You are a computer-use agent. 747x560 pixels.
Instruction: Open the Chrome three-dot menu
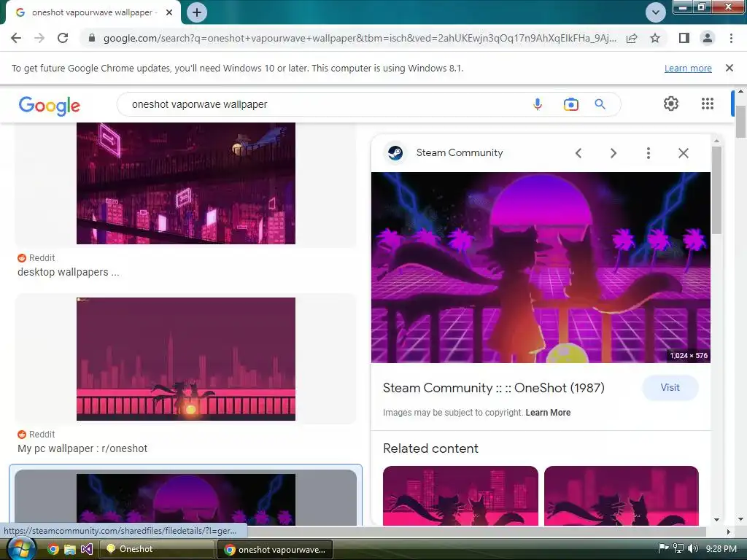pyautogui.click(x=731, y=38)
